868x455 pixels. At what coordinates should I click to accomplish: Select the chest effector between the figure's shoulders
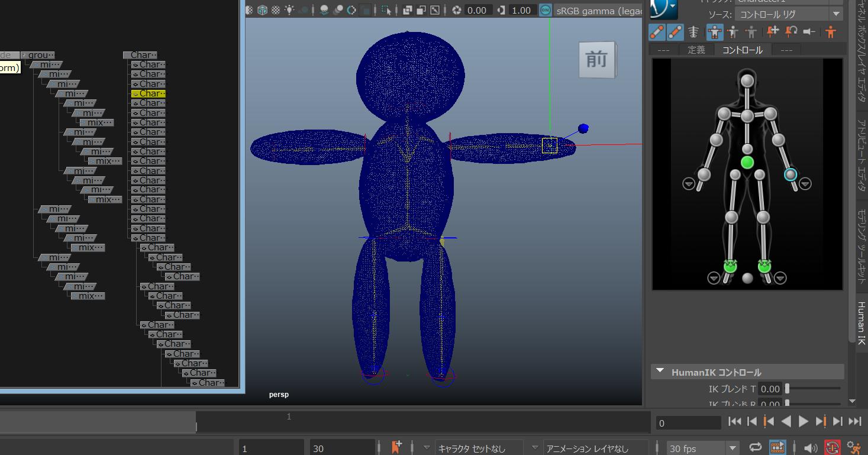[x=747, y=116]
